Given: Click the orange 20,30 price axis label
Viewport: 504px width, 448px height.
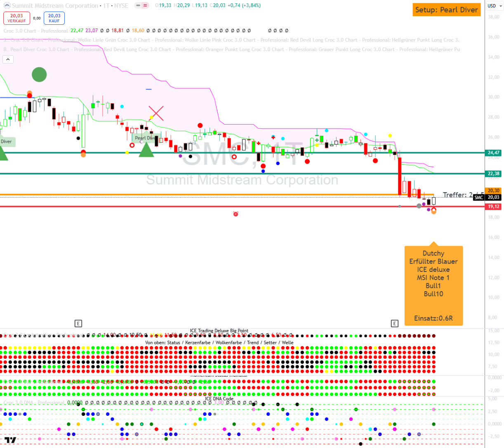Looking at the screenshot, I should (494, 191).
